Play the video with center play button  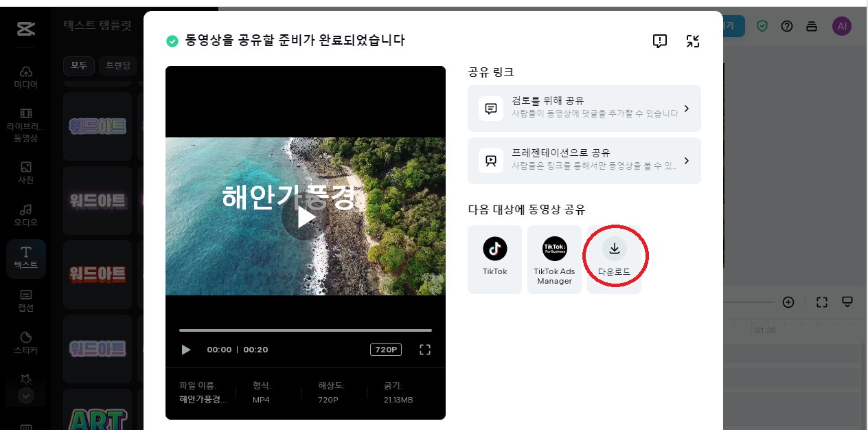[x=306, y=216]
